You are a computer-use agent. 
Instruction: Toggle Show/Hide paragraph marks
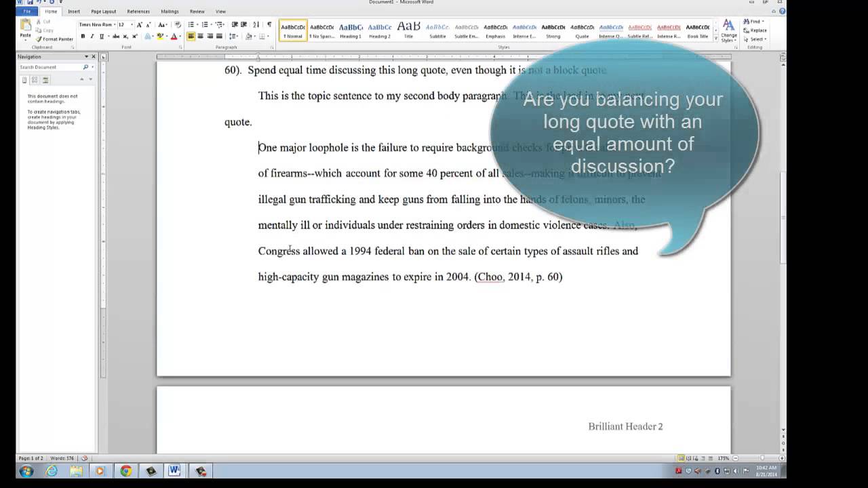coord(269,24)
